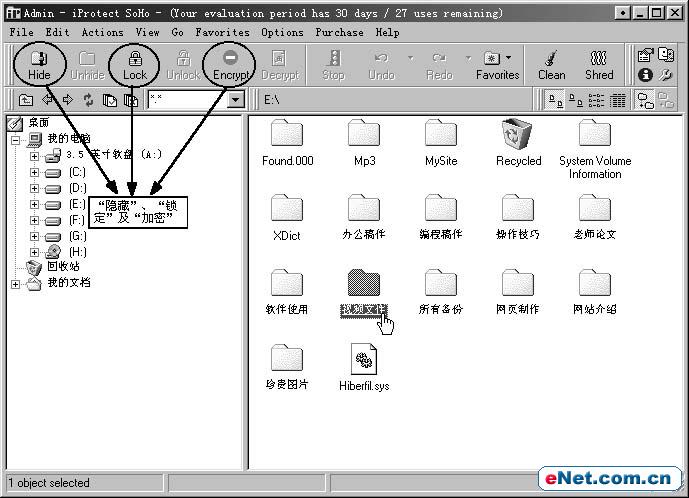Viewport: 689px width, 498px height.
Task: Open the Purchase menu
Action: [x=339, y=33]
